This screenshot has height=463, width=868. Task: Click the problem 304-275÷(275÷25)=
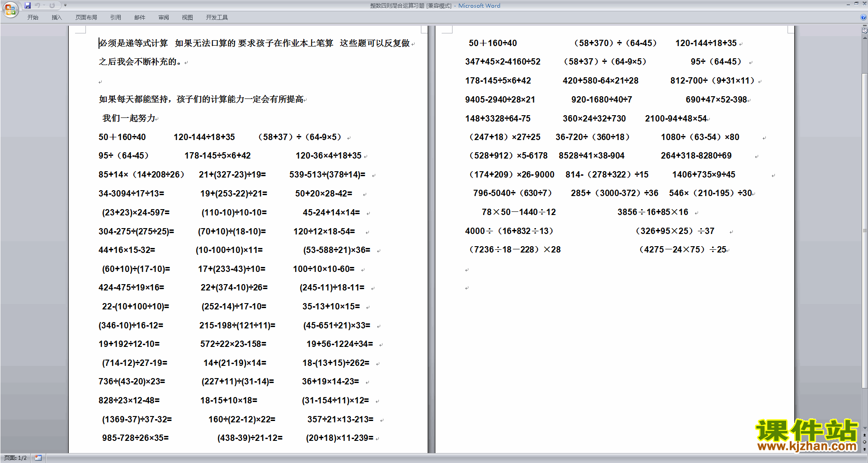point(137,231)
